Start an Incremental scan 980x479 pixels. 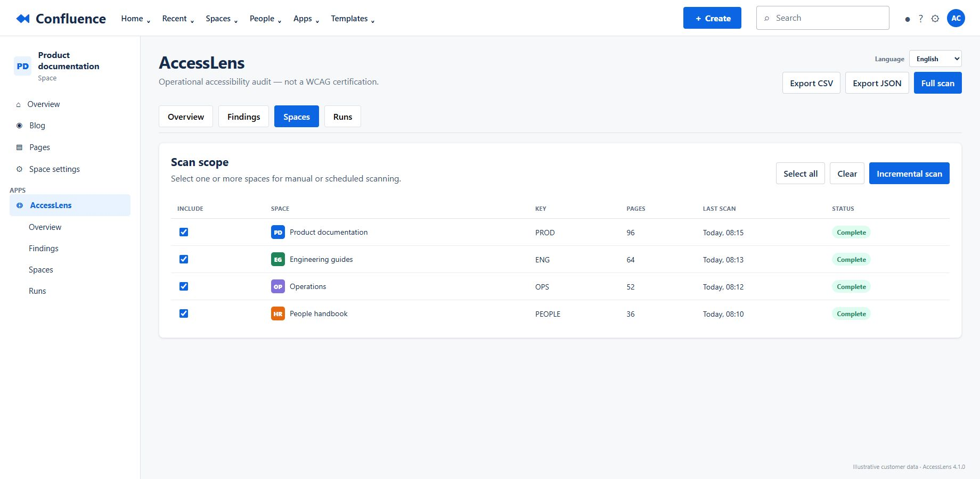[909, 174]
